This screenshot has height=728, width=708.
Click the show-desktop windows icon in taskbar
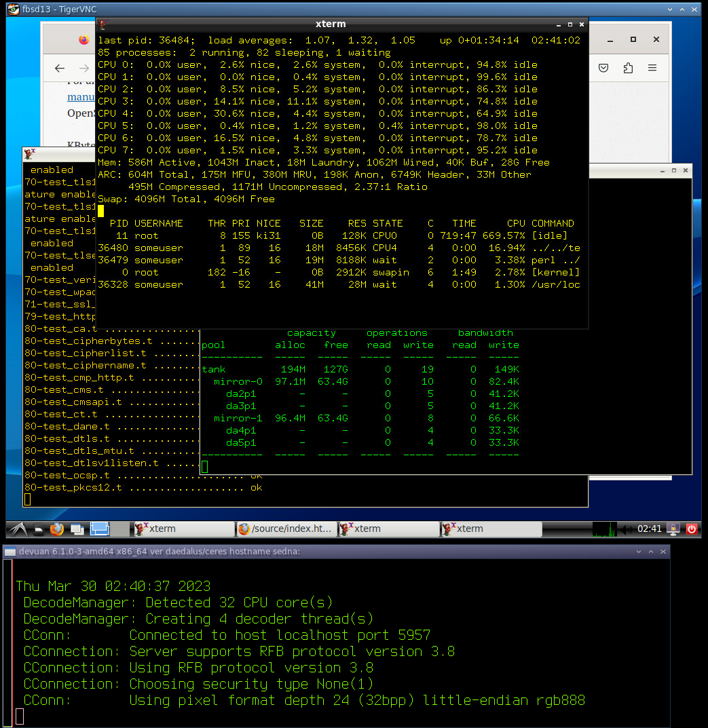click(77, 529)
